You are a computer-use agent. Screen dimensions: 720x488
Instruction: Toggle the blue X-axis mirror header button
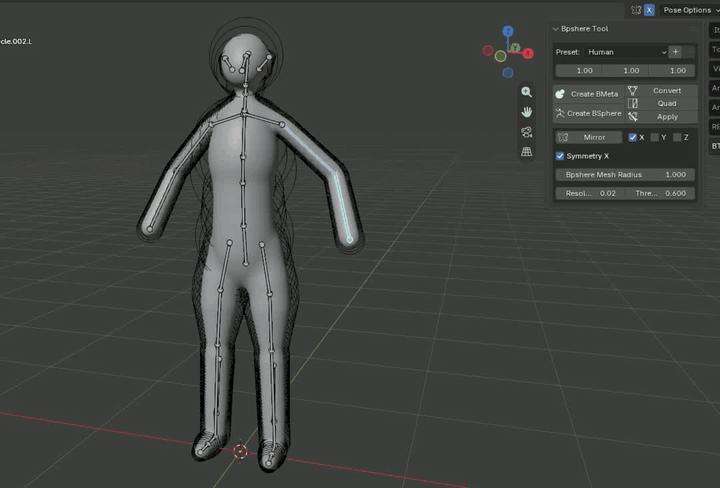click(x=649, y=10)
